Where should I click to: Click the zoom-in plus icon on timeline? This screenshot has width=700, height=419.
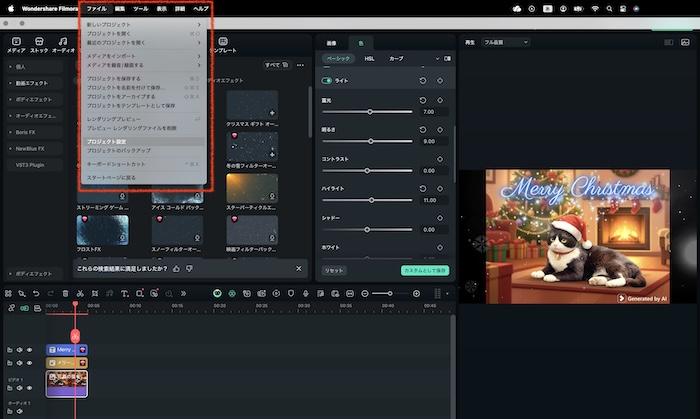point(416,293)
